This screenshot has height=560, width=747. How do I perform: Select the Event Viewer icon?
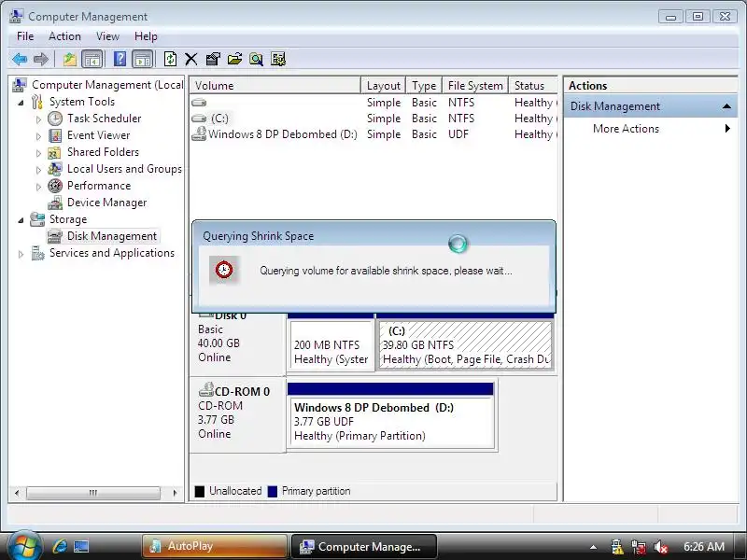(55, 135)
